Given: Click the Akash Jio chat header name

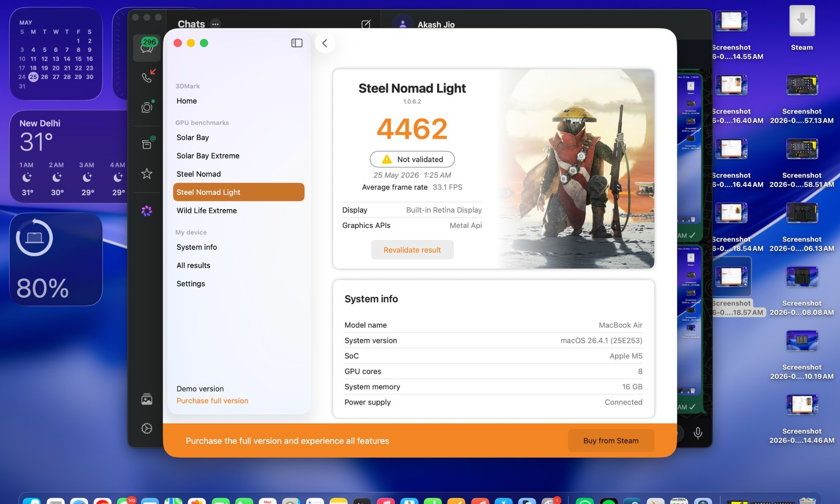Looking at the screenshot, I should click(x=436, y=24).
